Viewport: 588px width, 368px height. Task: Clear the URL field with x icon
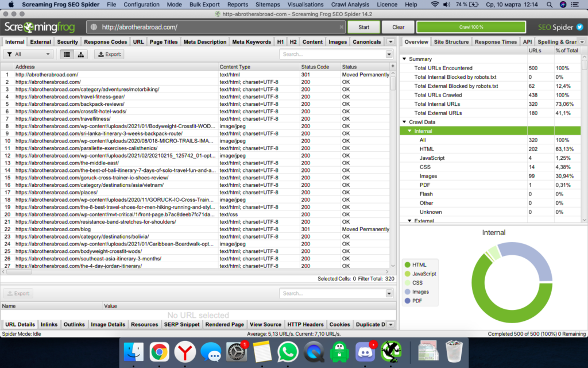[341, 27]
